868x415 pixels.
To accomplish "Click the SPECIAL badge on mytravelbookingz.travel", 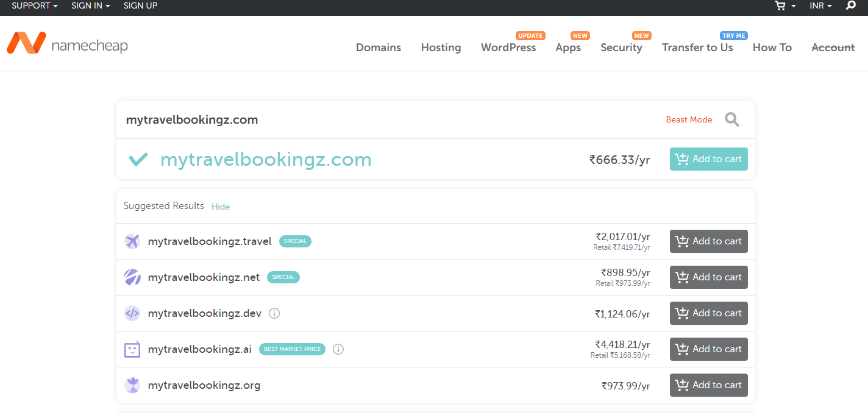I will tap(295, 241).
